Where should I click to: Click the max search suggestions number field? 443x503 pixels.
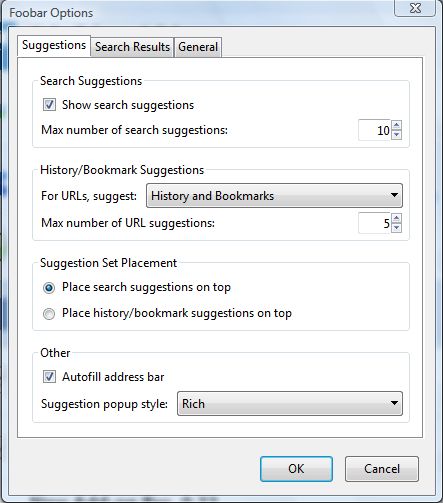[374, 130]
